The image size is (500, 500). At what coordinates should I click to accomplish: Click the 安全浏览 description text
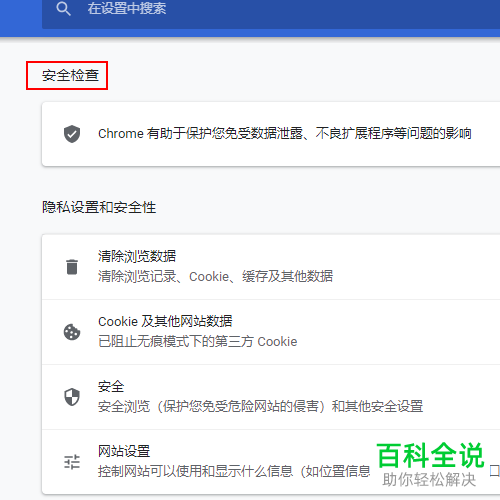tap(260, 407)
